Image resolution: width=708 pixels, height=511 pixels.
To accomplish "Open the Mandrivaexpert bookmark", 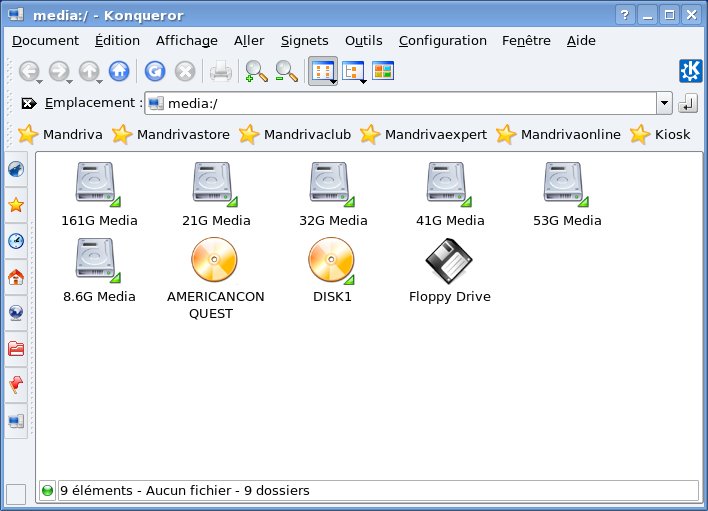I will click(424, 135).
